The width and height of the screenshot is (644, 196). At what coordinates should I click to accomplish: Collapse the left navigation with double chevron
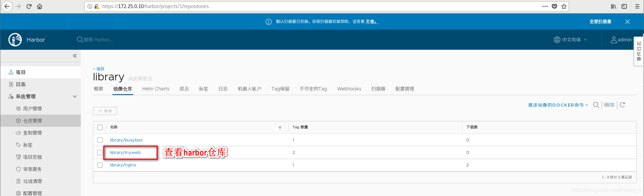(75, 56)
